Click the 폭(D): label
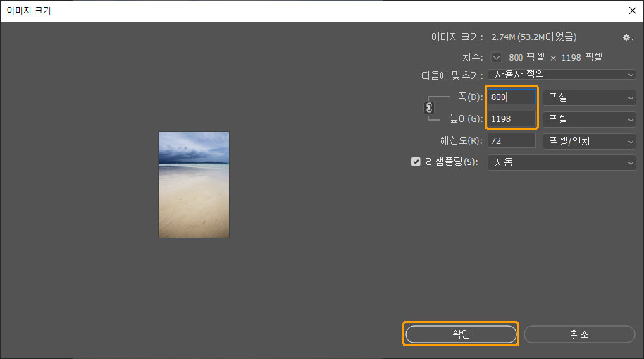This screenshot has height=359, width=644. coord(470,97)
